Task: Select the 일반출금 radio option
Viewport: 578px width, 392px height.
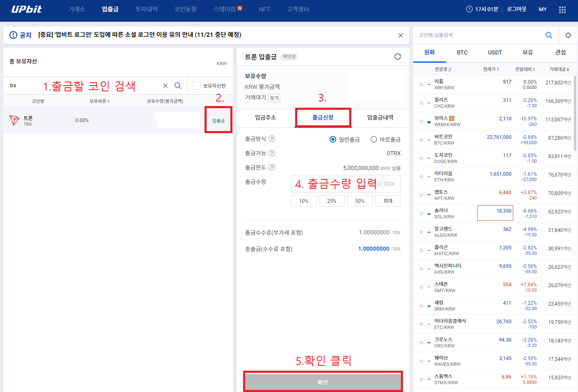Action: coord(333,139)
